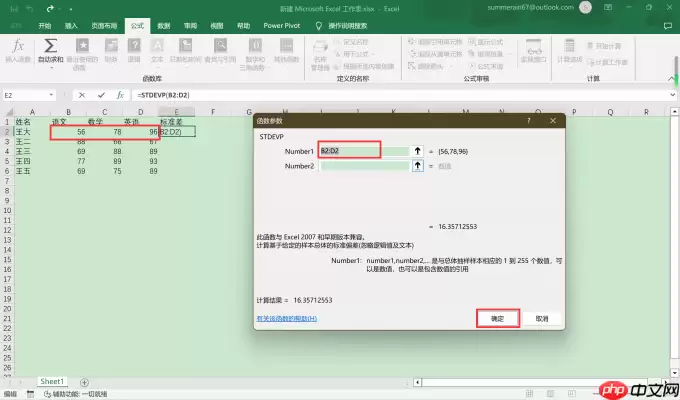Click Calculate Sheet (计算工作表)
680x400 pixels.
coord(607,62)
